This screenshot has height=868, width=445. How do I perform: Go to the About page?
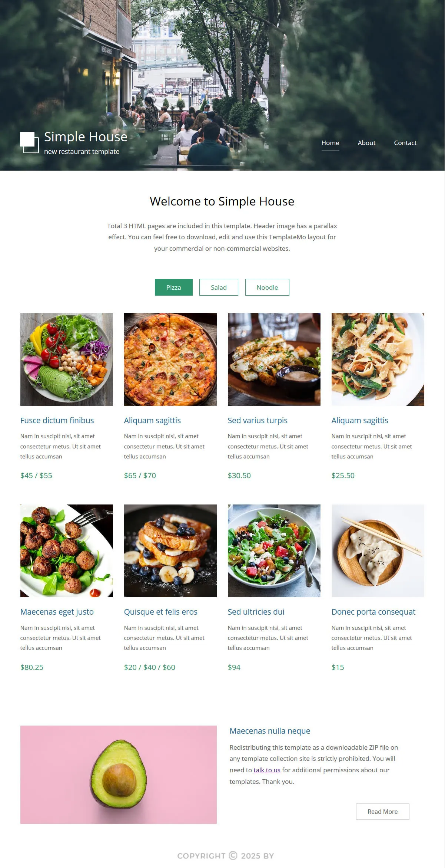pyautogui.click(x=366, y=143)
